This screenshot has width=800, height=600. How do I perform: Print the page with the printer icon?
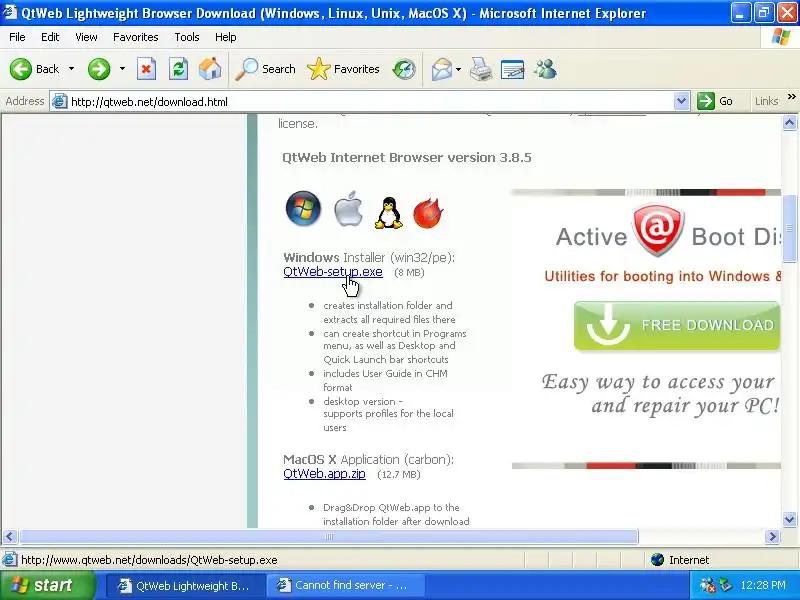(x=481, y=69)
